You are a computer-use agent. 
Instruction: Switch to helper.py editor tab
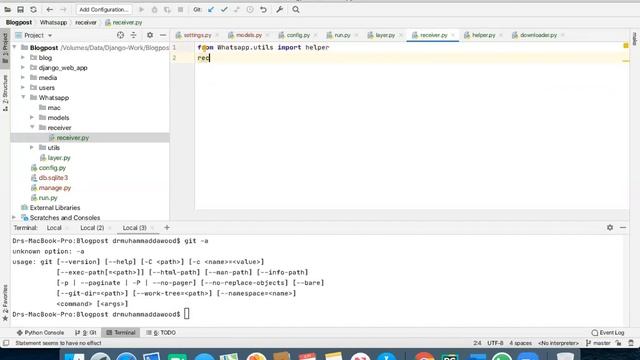[483, 35]
